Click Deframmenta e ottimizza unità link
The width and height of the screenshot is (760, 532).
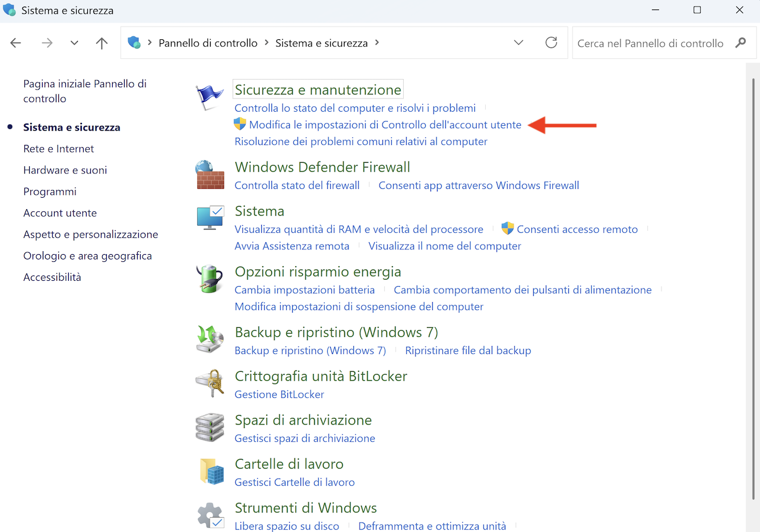click(x=432, y=526)
